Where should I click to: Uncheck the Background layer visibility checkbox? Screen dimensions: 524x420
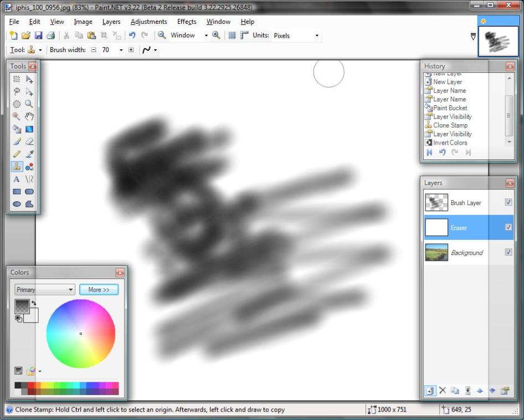pyautogui.click(x=508, y=252)
